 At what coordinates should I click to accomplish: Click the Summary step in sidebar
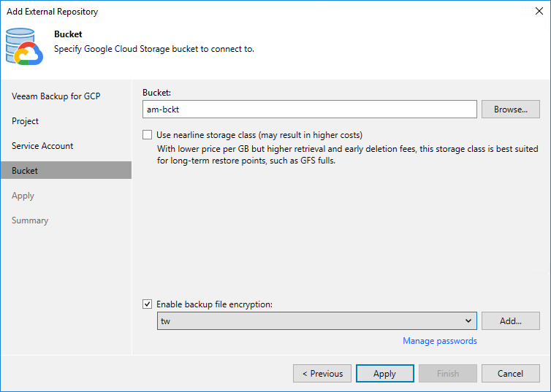(30, 220)
